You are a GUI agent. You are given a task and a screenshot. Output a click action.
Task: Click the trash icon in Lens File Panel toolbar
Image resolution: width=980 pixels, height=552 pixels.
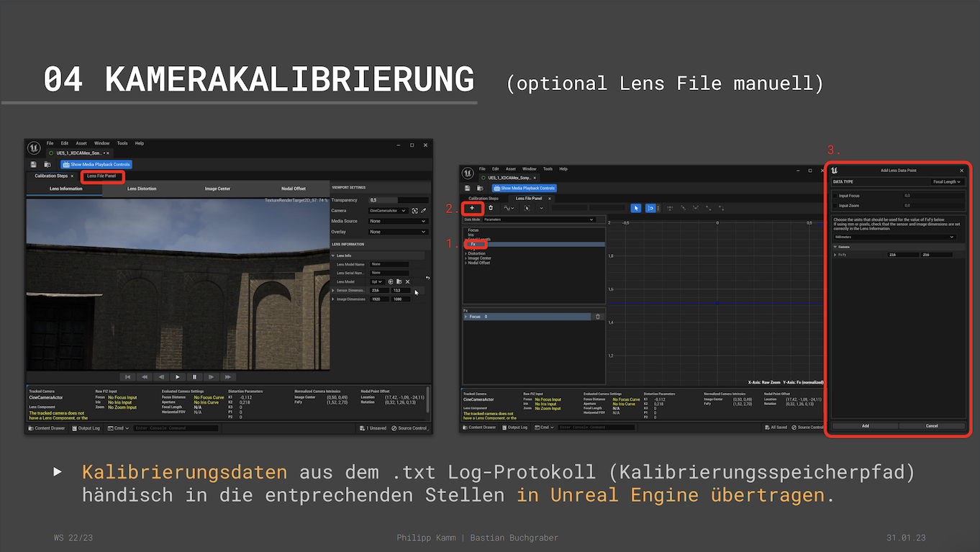[491, 208]
